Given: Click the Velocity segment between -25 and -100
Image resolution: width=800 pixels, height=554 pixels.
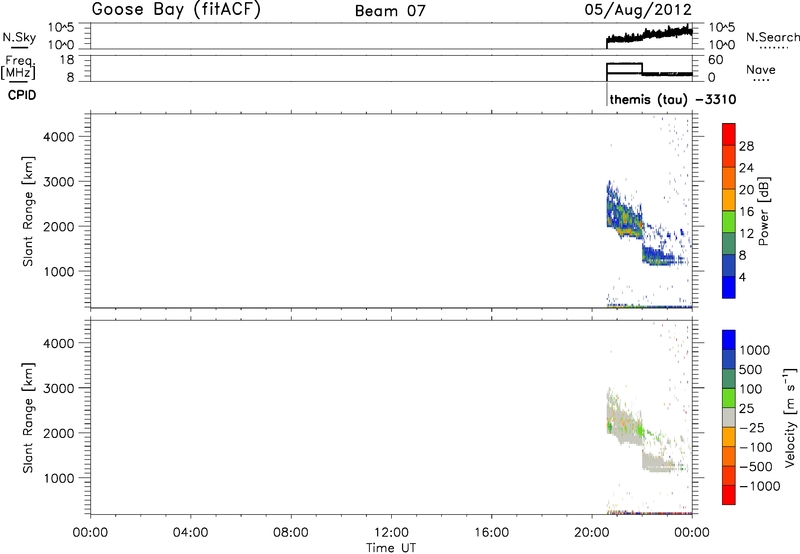Looking at the screenshot, I should click(x=729, y=437).
